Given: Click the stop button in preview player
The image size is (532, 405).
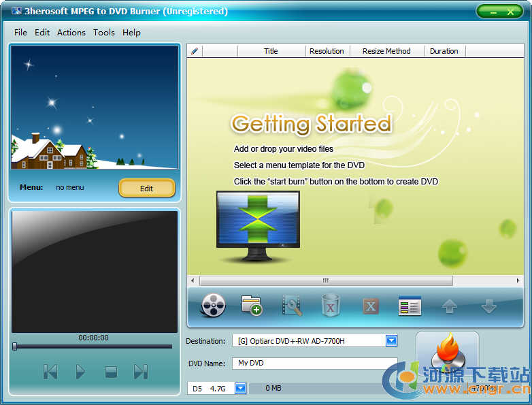Looking at the screenshot, I should click(111, 372).
